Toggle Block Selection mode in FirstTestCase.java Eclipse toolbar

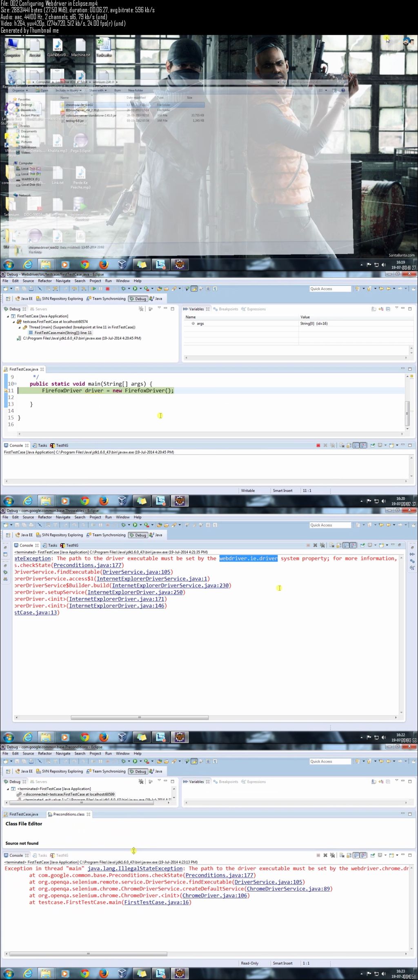[208, 289]
